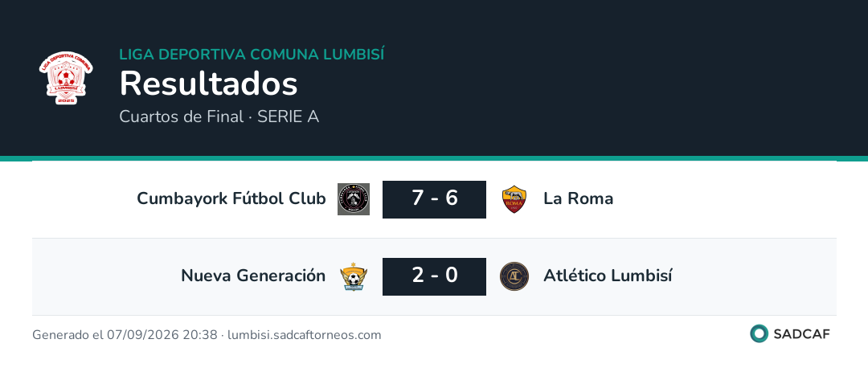The height and width of the screenshot is (376, 868).
Task: Click the Atlético Lumbisí team emblem
Action: point(514,276)
